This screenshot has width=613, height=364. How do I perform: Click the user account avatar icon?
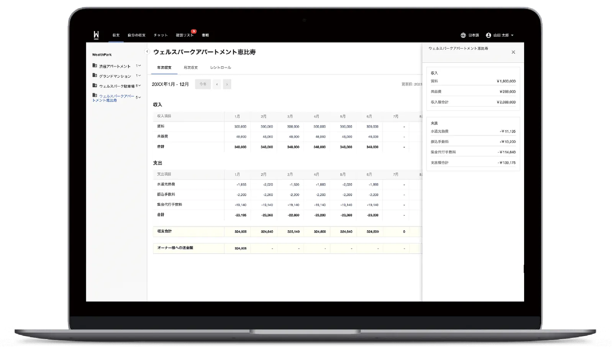tap(488, 35)
